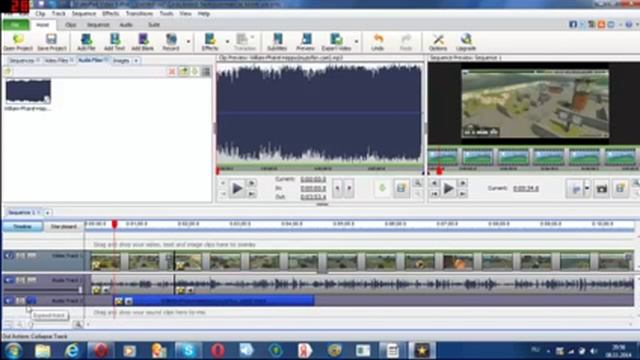The width and height of the screenshot is (640, 360).
Task: Take a snapshot with the camera icon
Action: pos(602,189)
